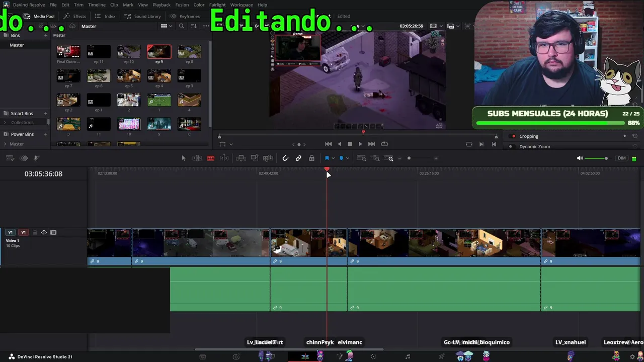Adjust the timeline zoom slider
This screenshot has height=362, width=644.
(409, 158)
